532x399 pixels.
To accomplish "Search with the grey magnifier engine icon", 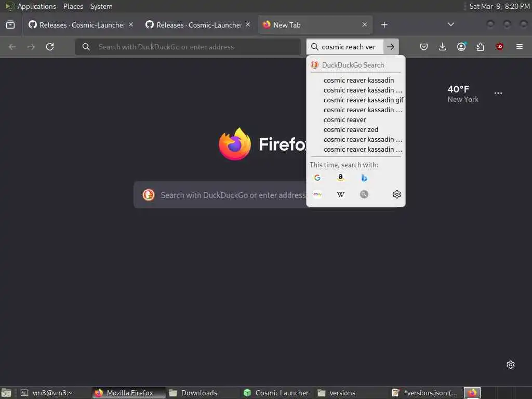I will (364, 194).
